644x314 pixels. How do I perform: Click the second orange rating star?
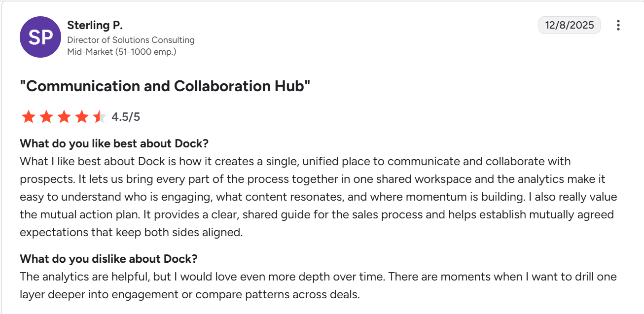[x=46, y=117]
